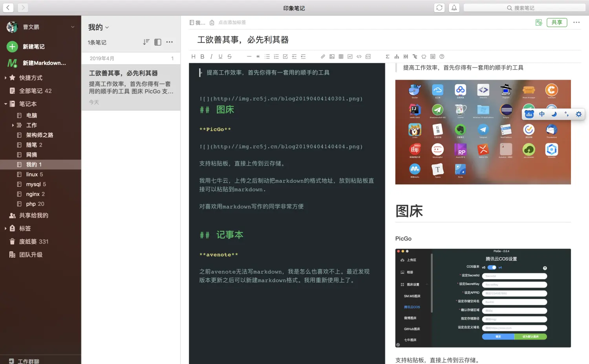Open the theme (shirt) icon
The width and height of the screenshot is (589, 364).
[x=424, y=56]
